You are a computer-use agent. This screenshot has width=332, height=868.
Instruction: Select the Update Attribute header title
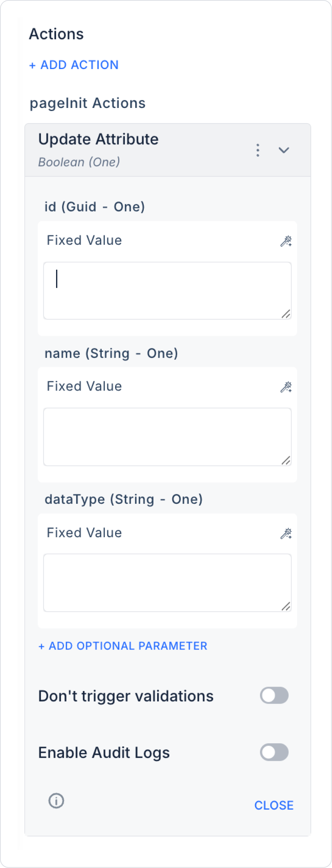tap(98, 139)
